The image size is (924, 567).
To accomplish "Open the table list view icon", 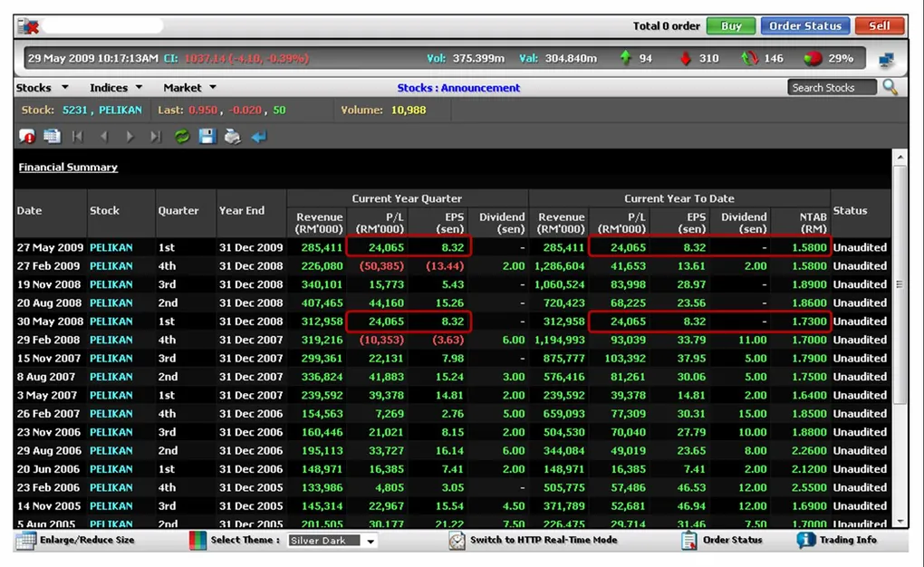I will click(x=52, y=137).
